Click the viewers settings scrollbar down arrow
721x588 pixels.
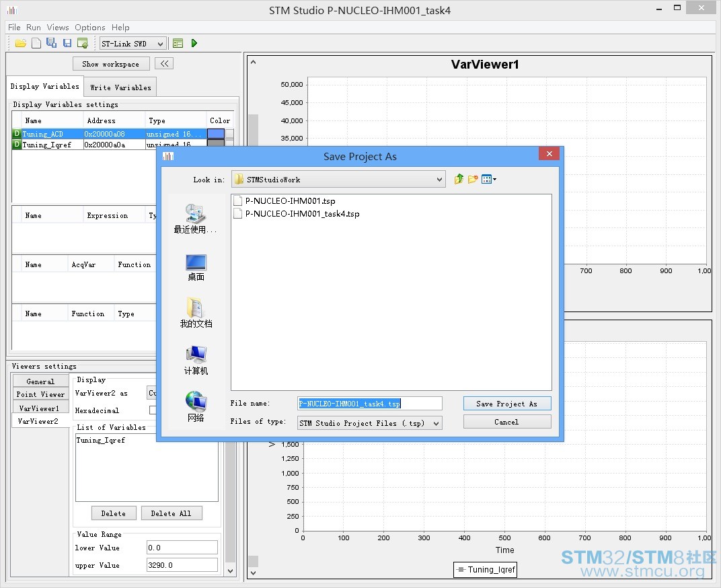(x=231, y=571)
